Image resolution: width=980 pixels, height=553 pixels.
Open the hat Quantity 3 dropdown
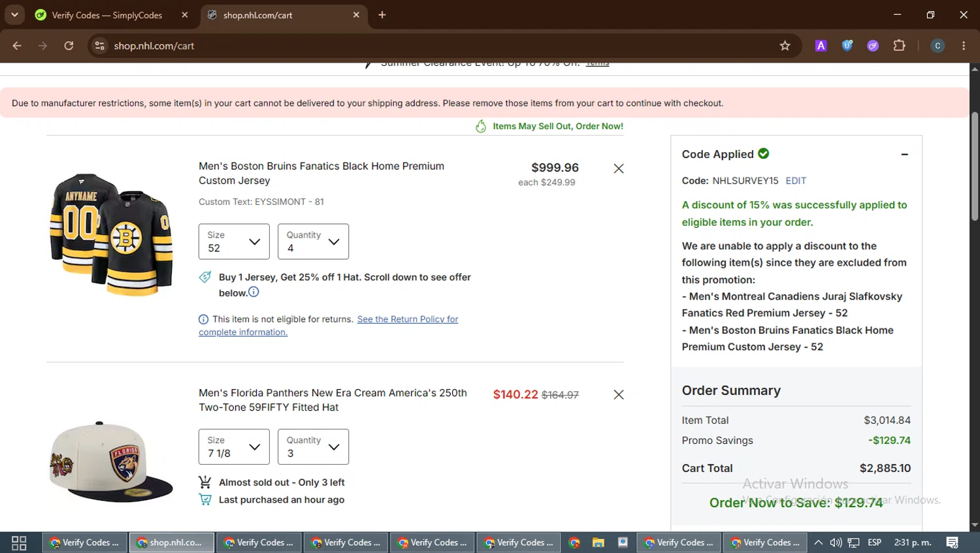[313, 447]
